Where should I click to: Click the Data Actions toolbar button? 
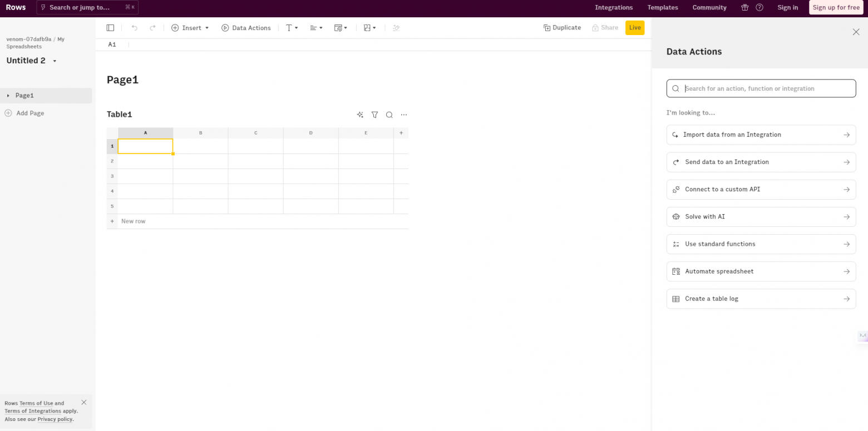[246, 28]
